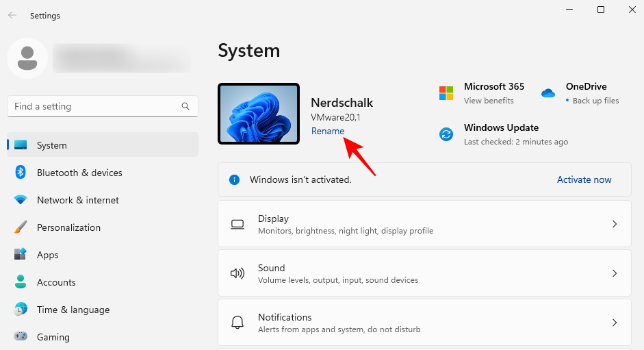Open Bluetooth & devices category
644x350 pixels.
[103, 173]
